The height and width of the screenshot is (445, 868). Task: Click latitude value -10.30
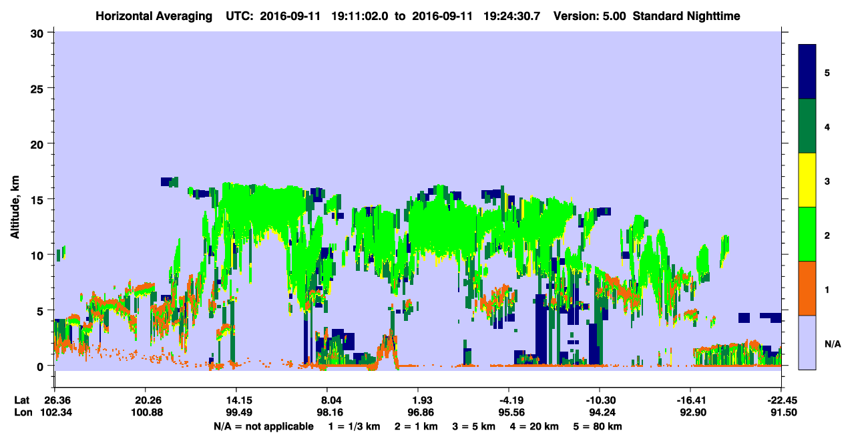600,400
